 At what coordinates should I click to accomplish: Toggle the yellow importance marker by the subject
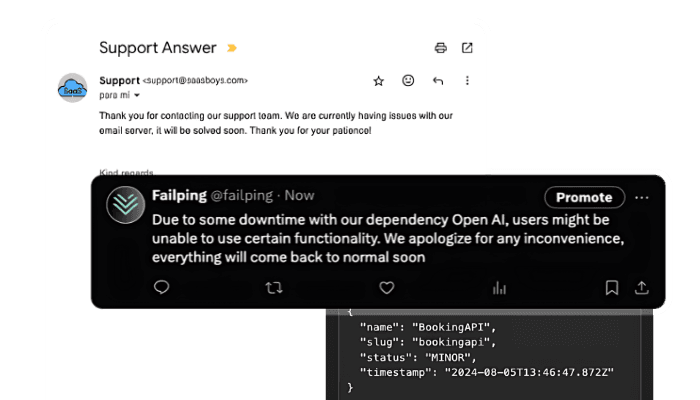[x=232, y=48]
